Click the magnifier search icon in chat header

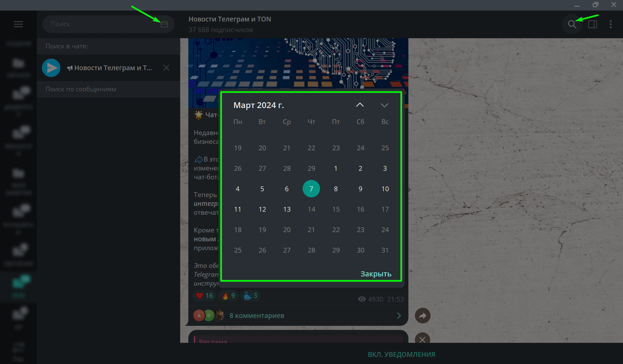[572, 24]
